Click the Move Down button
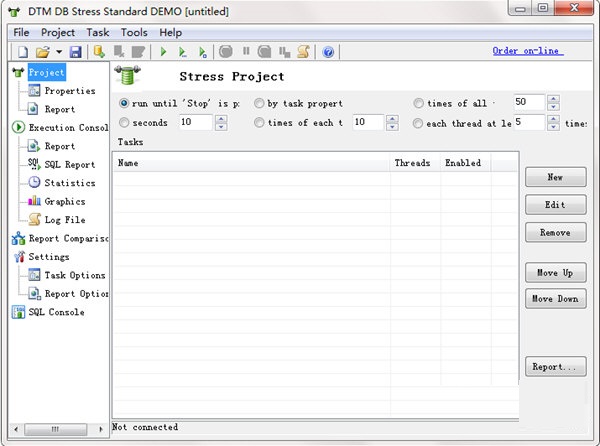The width and height of the screenshot is (600, 446). point(556,298)
